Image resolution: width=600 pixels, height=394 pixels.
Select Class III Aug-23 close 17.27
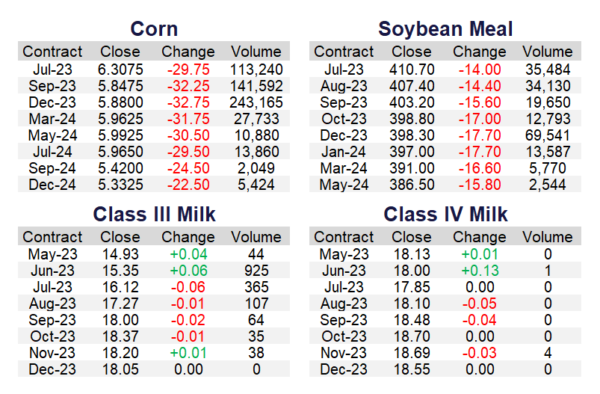click(x=120, y=304)
